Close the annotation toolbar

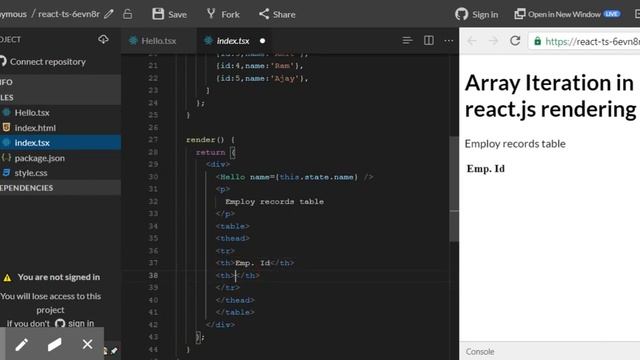(x=87, y=344)
